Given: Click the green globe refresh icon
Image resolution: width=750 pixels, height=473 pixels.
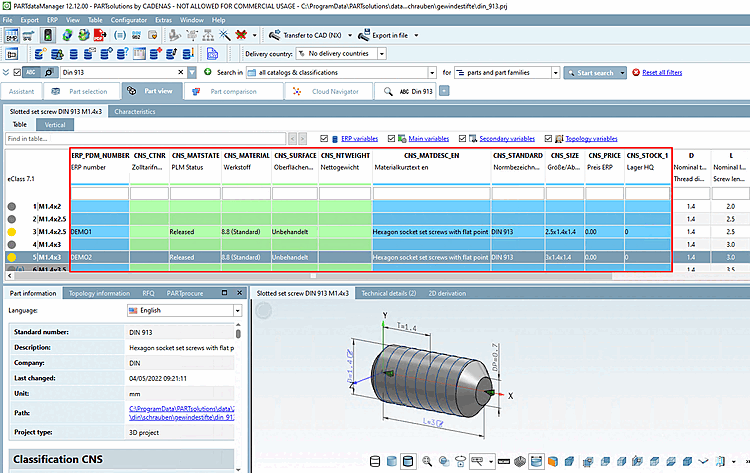Looking at the screenshot, I should pyautogui.click(x=67, y=35).
